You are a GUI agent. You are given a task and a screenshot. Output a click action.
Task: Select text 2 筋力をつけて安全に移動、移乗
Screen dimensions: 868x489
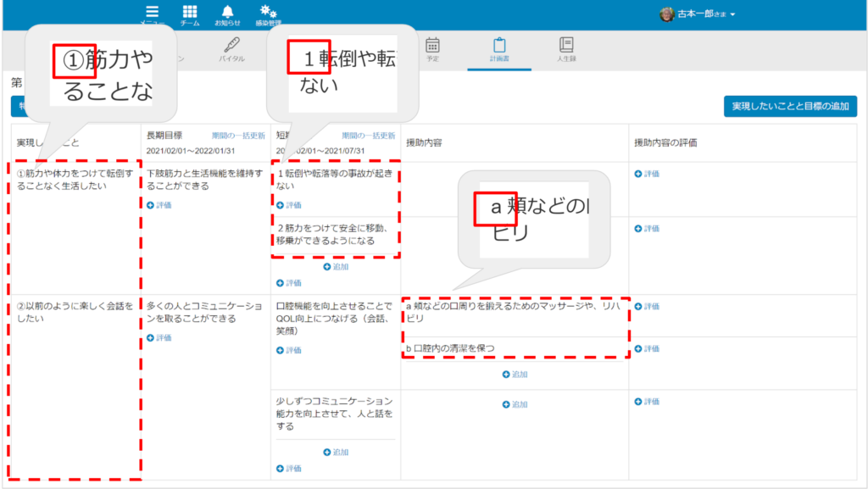point(332,235)
